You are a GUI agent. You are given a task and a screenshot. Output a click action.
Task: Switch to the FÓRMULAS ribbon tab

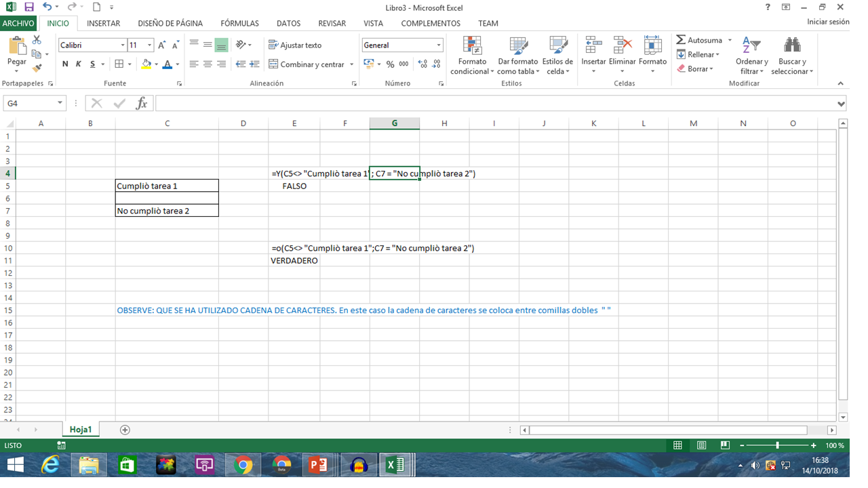tap(239, 23)
